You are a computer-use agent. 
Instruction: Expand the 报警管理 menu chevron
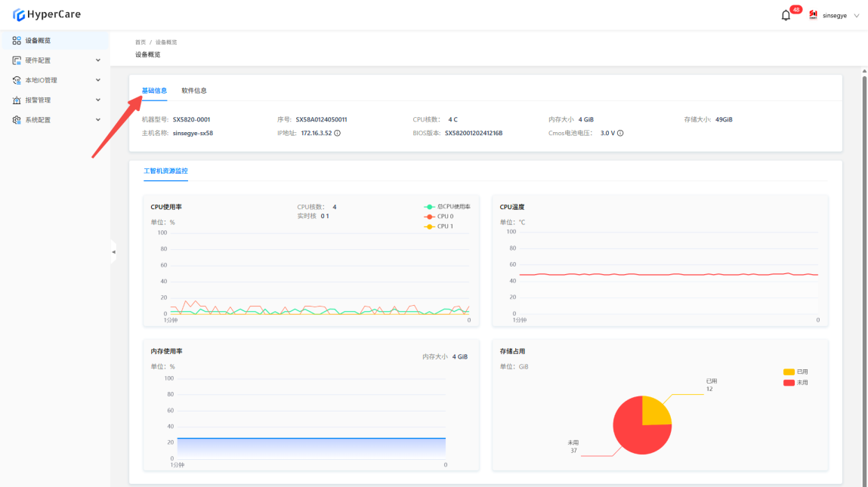97,100
